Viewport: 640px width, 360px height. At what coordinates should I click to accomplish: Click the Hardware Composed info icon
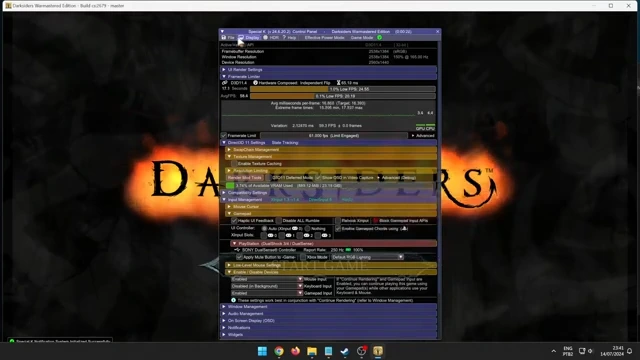pos(256,83)
